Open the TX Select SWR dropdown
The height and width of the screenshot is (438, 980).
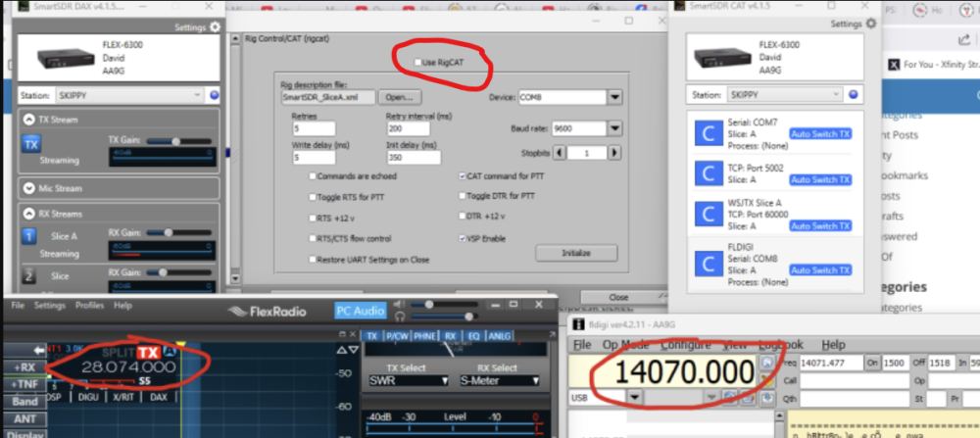pyautogui.click(x=408, y=380)
